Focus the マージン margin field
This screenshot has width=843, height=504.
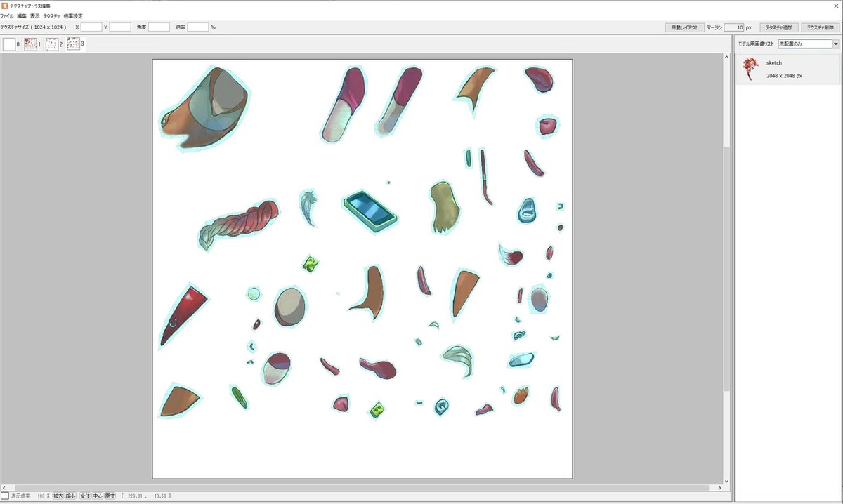[x=734, y=27]
